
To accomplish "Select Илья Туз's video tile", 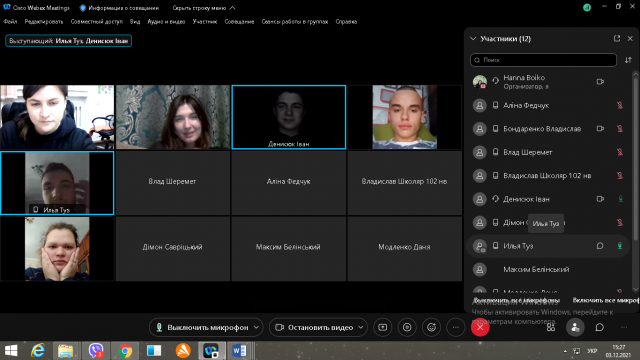I will 57,183.
